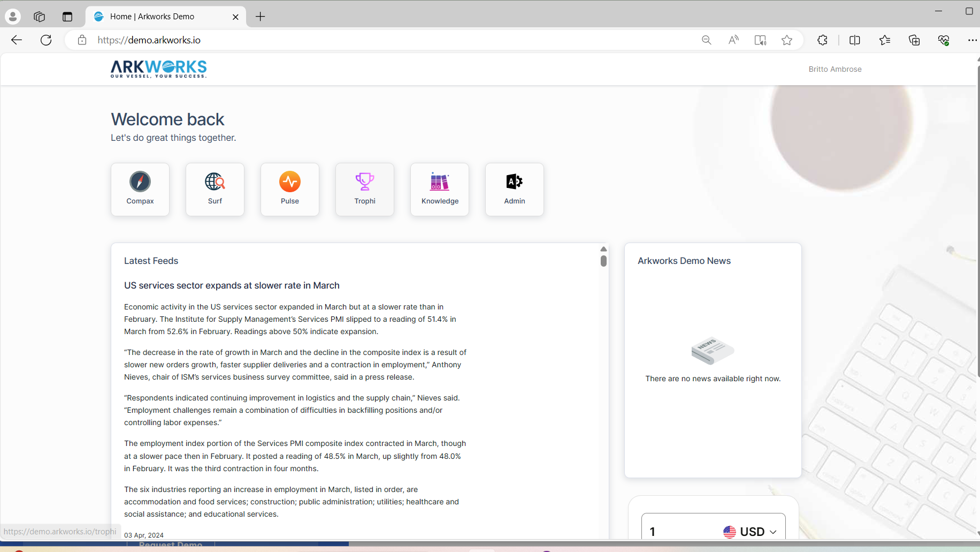This screenshot has width=980, height=552.
Task: Click the Latest Feeds heading
Action: click(x=151, y=261)
